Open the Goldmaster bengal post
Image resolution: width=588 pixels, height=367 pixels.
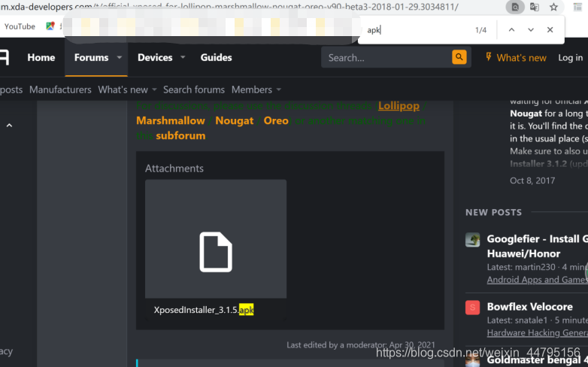[x=537, y=361]
